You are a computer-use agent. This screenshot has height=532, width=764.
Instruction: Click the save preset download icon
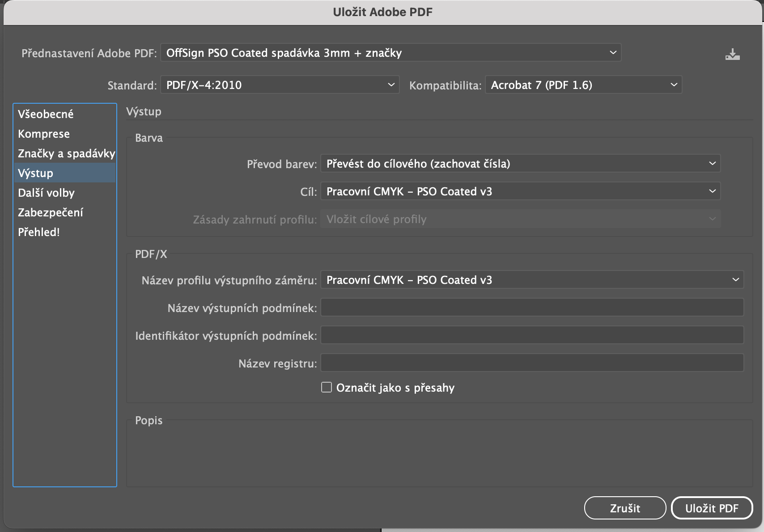pos(732,55)
